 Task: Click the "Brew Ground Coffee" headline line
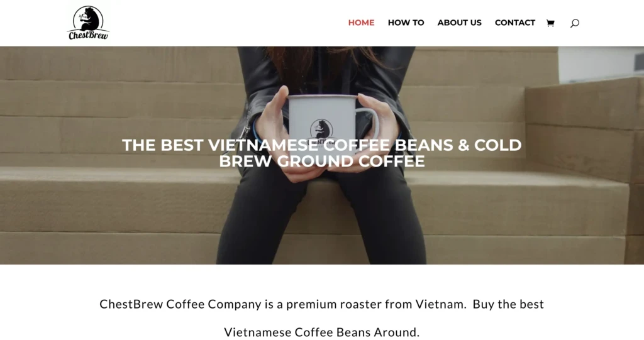(321, 161)
